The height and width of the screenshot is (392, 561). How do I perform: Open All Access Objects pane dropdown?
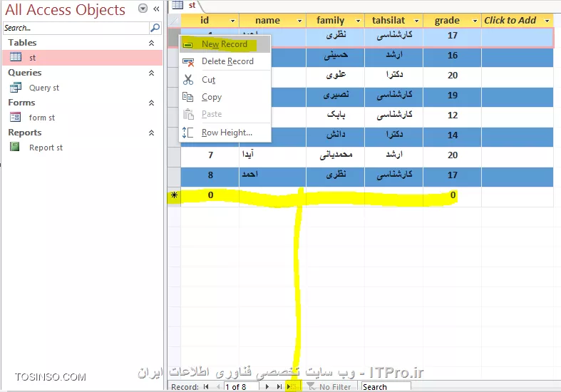143,9
